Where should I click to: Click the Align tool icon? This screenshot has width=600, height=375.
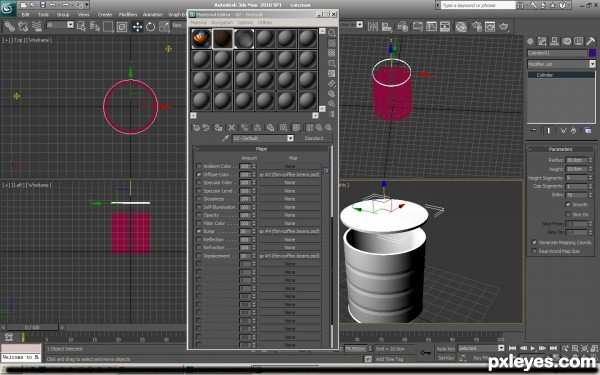point(387,26)
